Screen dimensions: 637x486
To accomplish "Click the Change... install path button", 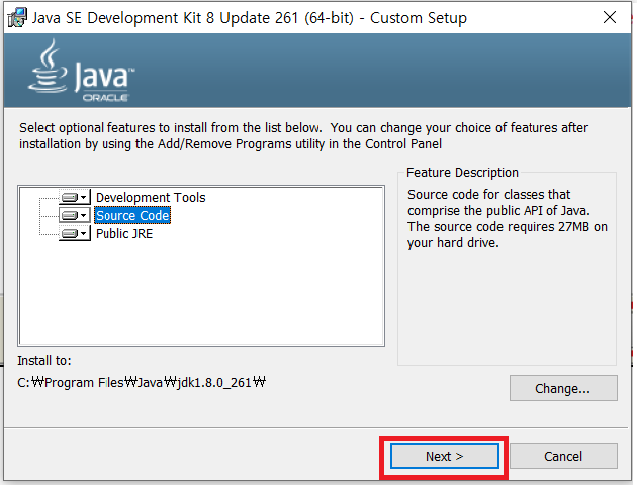I will (563, 388).
